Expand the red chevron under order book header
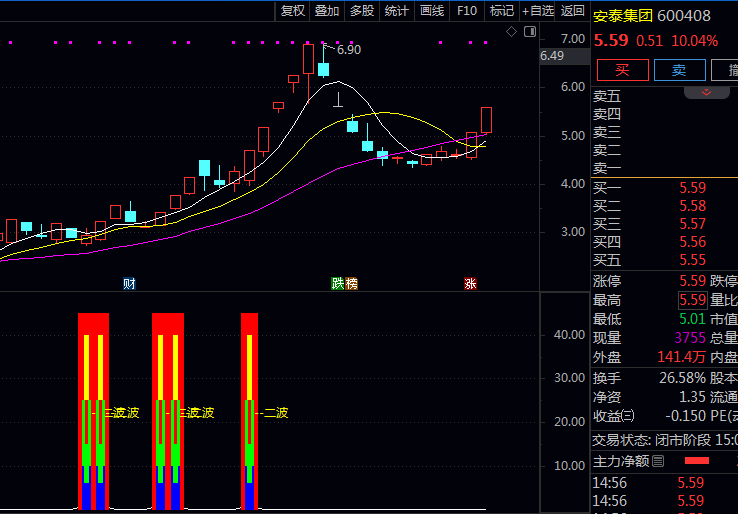The image size is (738, 514). pyautogui.click(x=706, y=92)
